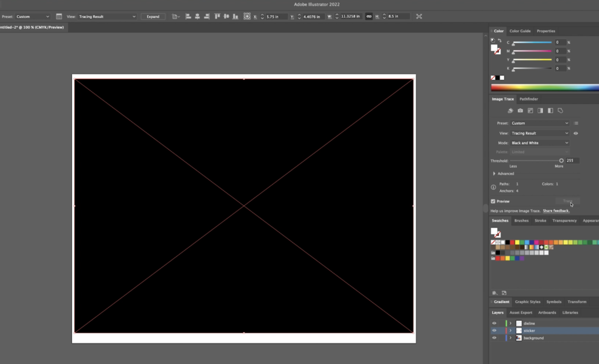Open the Mode dropdown showing Black and White
The width and height of the screenshot is (599, 364).
tap(540, 143)
